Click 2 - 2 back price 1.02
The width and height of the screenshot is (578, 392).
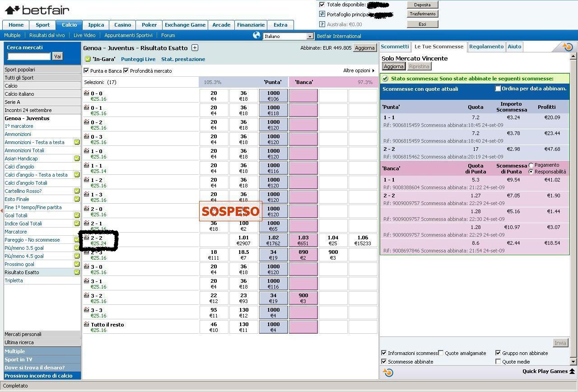274,240
